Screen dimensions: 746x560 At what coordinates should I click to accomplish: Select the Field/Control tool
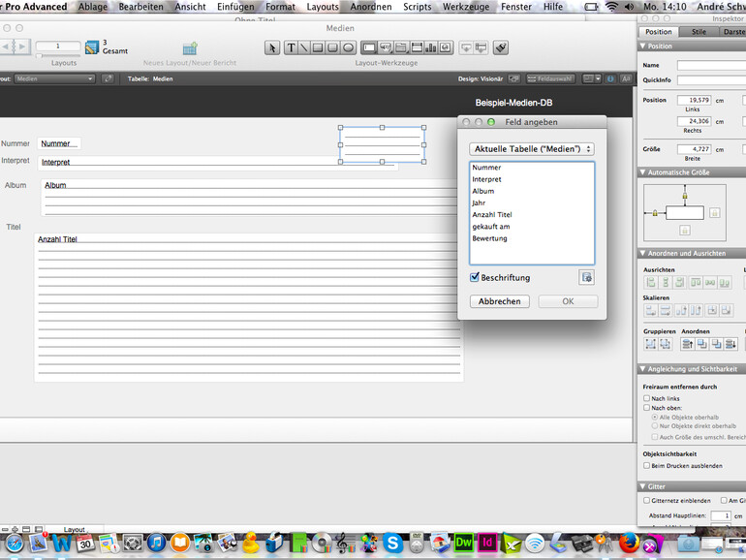369,47
